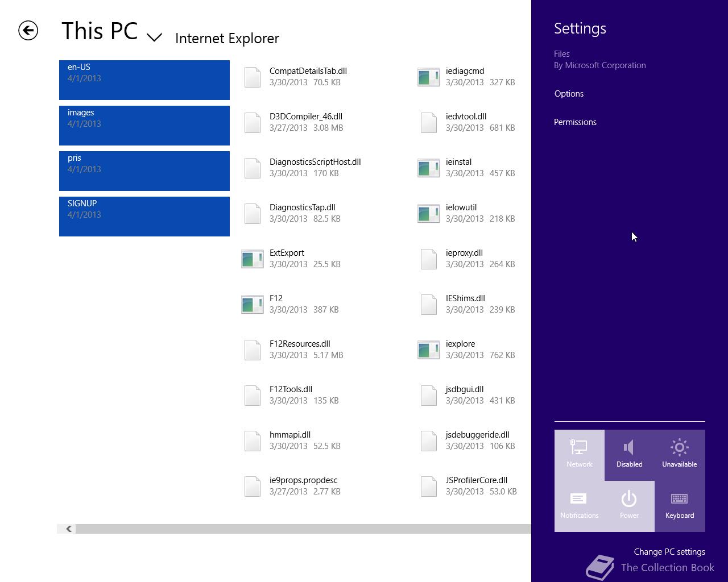Select jsdebuggeride.dll file icon
This screenshot has width=728, height=582.
pos(429,441)
